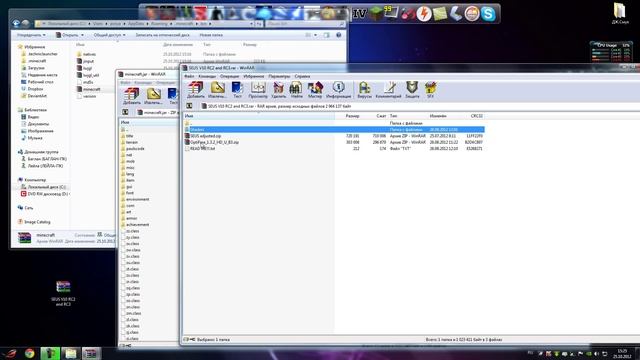Open Skype from the top dock
This screenshot has width=640, height=360.
[488, 14]
